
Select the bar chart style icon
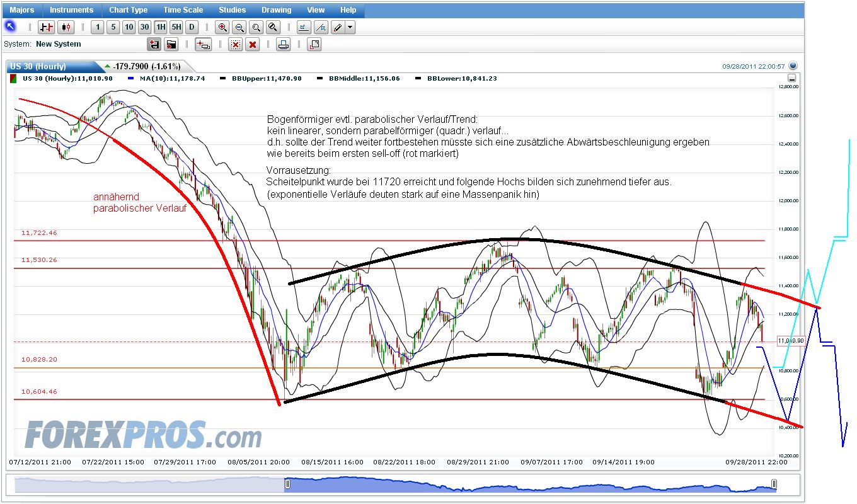click(47, 27)
